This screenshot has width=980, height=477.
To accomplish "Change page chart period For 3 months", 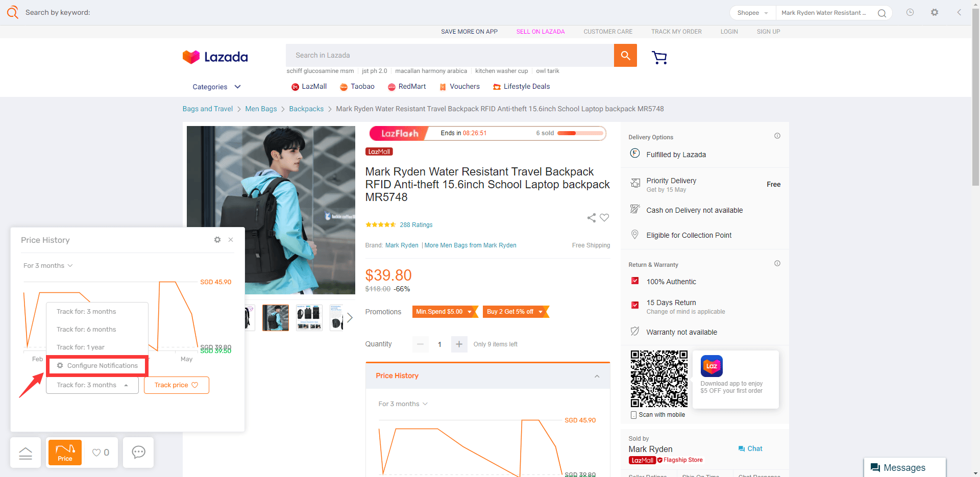I will pyautogui.click(x=403, y=404).
